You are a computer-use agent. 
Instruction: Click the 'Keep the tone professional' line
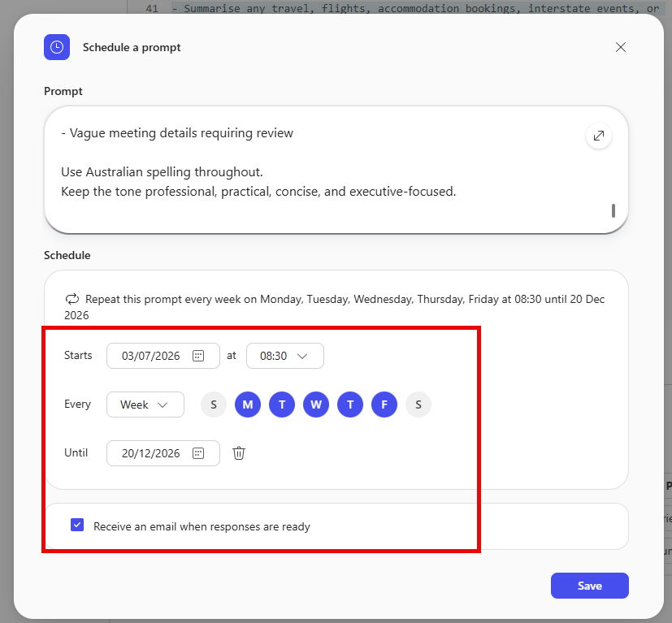tap(258, 191)
